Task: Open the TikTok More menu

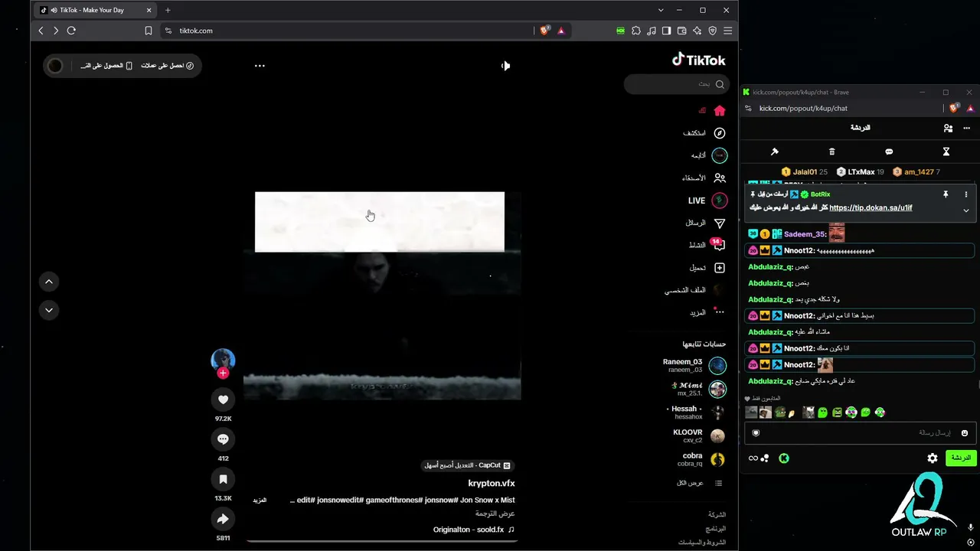Action: [707, 313]
